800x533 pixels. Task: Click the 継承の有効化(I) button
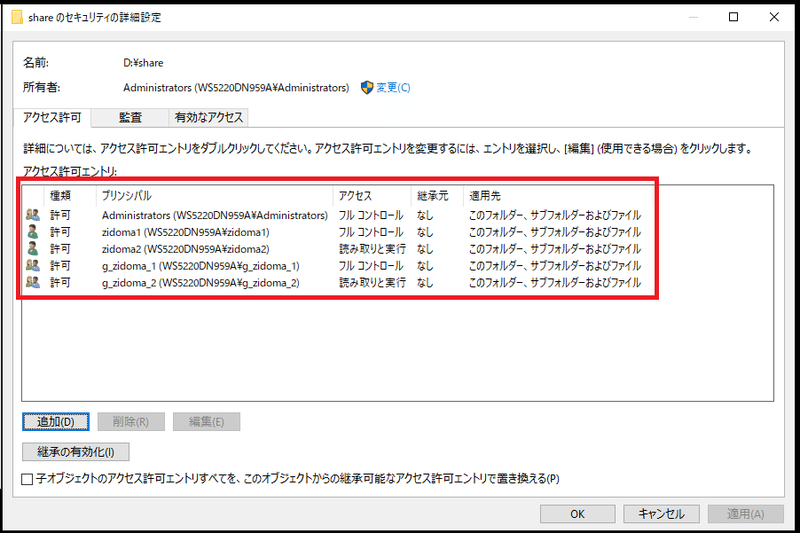(76, 452)
